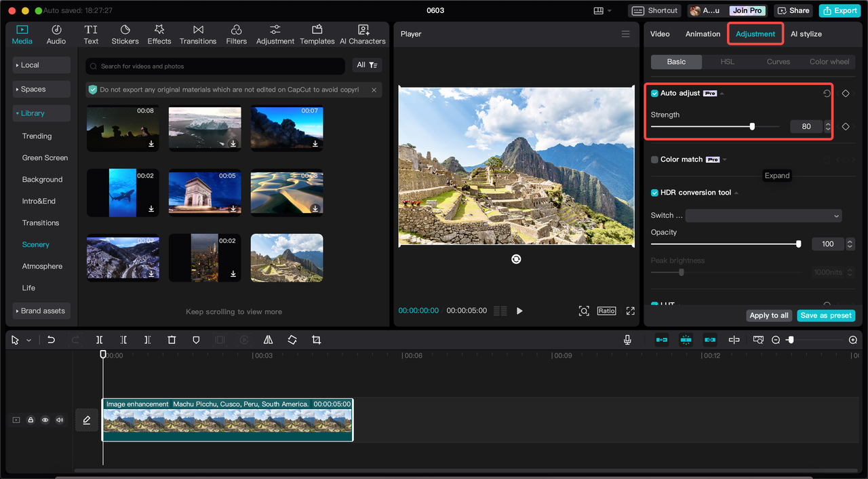
Task: Enter fullscreen player view
Action: (630, 311)
